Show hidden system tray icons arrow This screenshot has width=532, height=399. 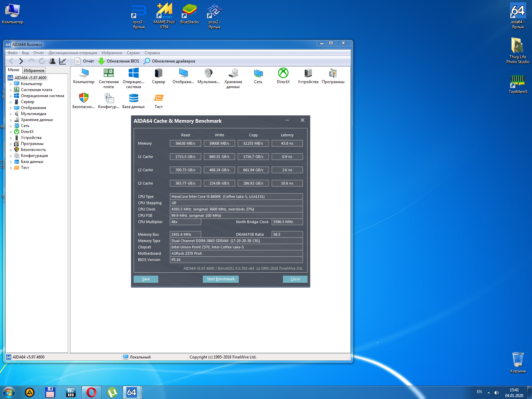pos(488,393)
